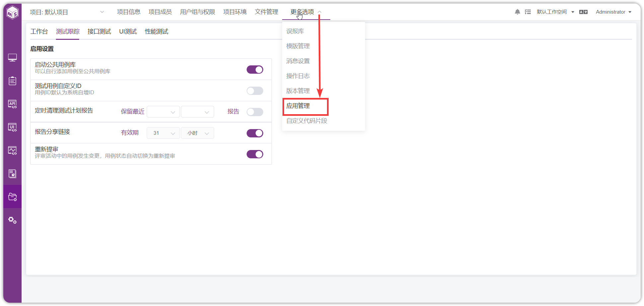Open the API test sidebar icon
644x306 pixels.
click(x=13, y=104)
